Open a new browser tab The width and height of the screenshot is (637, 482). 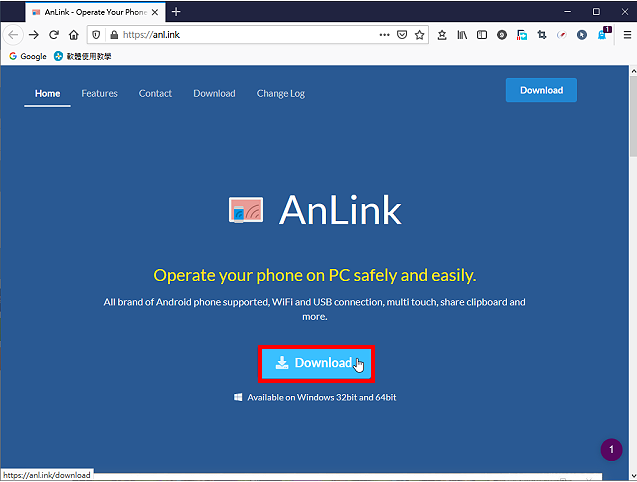176,12
